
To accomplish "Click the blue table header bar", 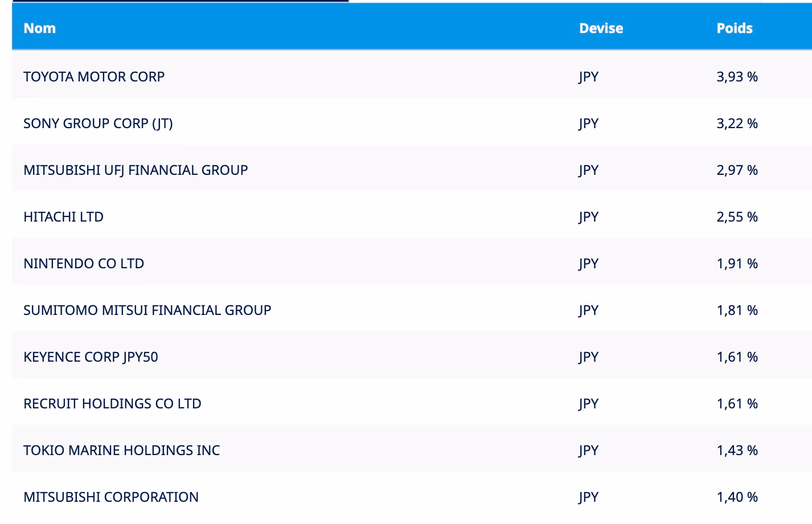I will [x=399, y=28].
